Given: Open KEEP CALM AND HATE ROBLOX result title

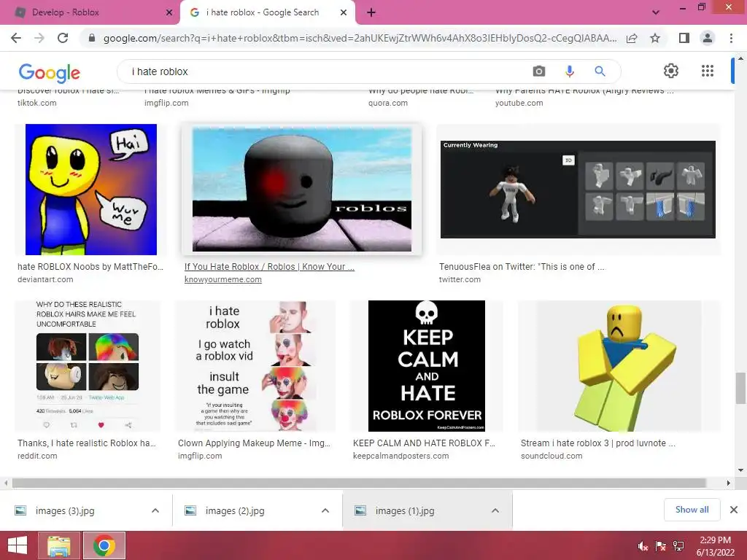Looking at the screenshot, I should 424,443.
